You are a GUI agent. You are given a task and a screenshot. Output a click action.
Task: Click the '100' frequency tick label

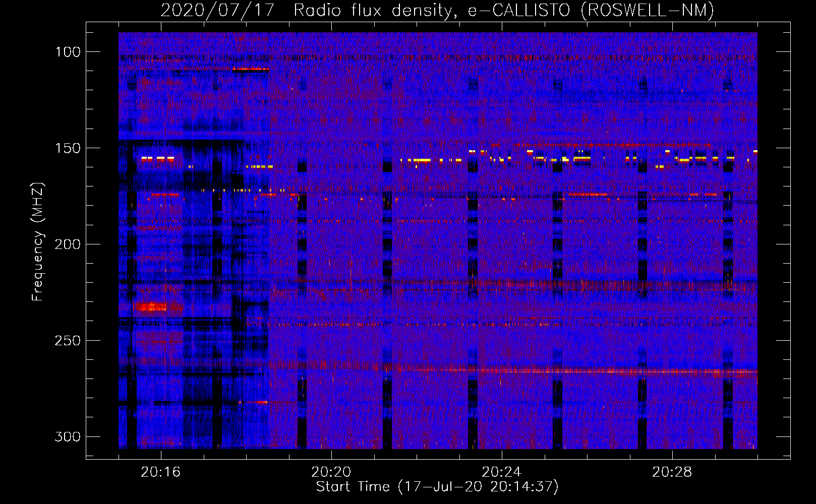point(67,52)
